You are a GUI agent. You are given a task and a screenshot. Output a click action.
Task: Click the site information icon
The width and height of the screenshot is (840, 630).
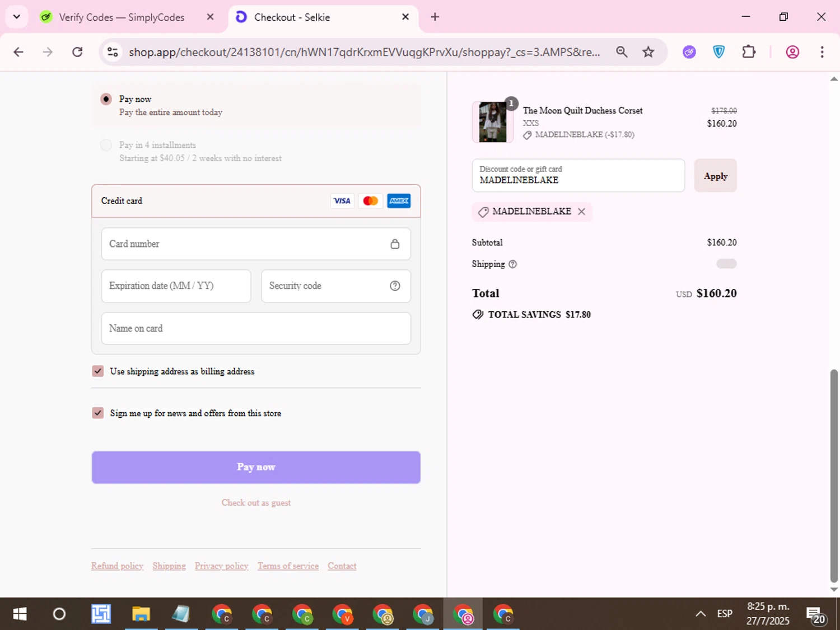[113, 52]
